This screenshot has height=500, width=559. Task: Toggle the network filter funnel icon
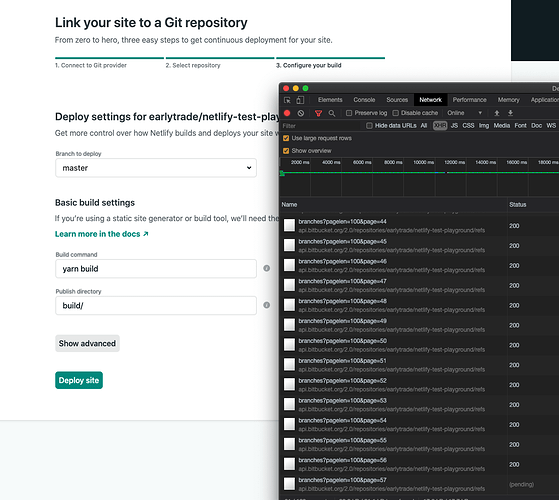pyautogui.click(x=318, y=113)
